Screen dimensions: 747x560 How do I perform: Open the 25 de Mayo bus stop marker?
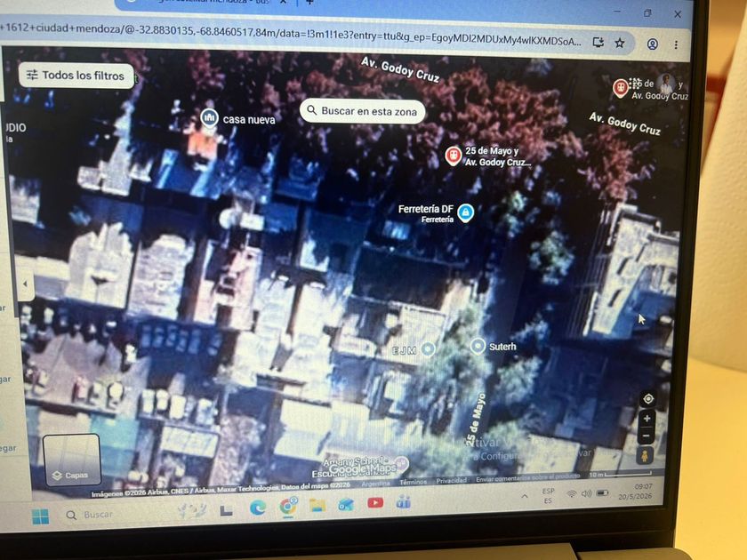(453, 156)
